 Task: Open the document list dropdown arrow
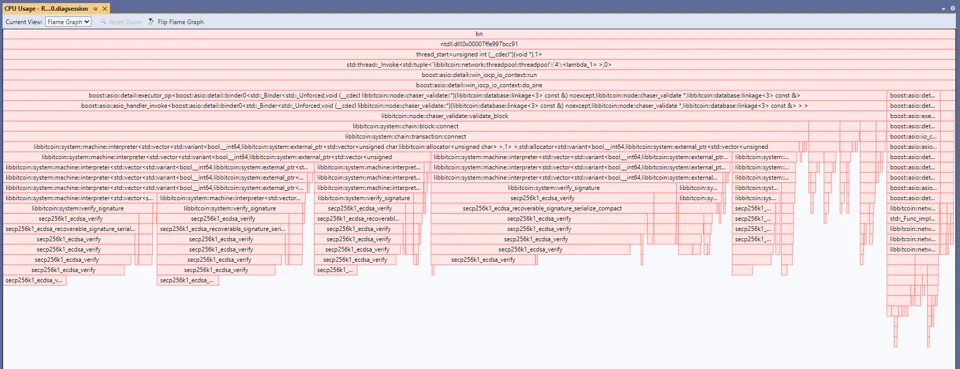click(x=943, y=9)
